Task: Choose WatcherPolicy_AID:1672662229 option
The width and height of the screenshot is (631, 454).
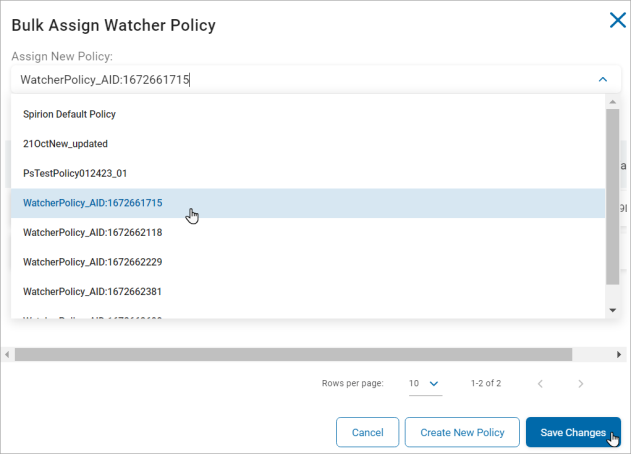Action: click(x=92, y=262)
